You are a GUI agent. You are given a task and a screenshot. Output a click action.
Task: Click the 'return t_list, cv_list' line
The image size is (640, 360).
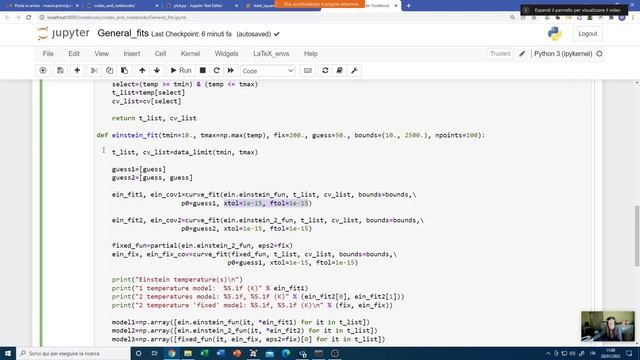click(x=154, y=118)
